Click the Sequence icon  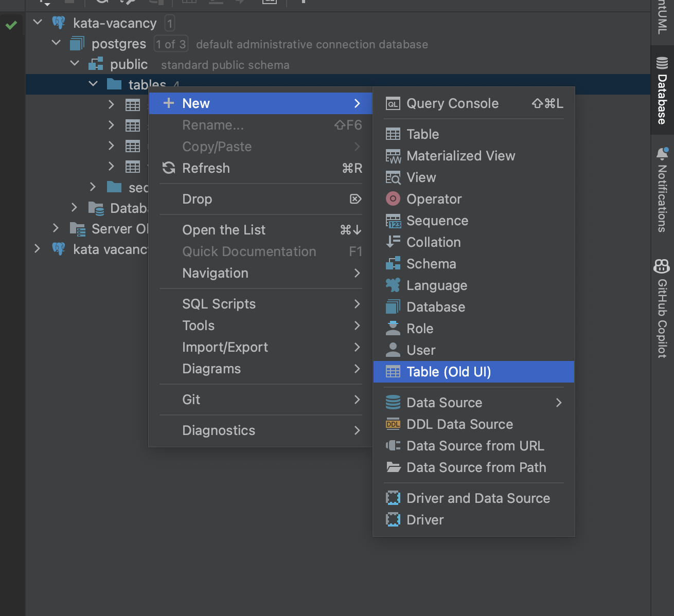pos(393,221)
